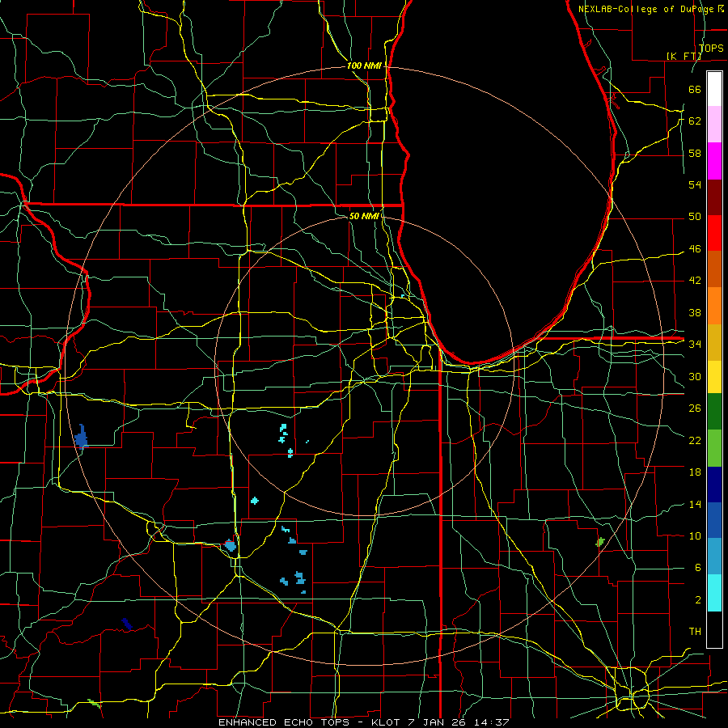The width and height of the screenshot is (728, 728).
Task: Select the bright red legend swatch
Action: 714,233
